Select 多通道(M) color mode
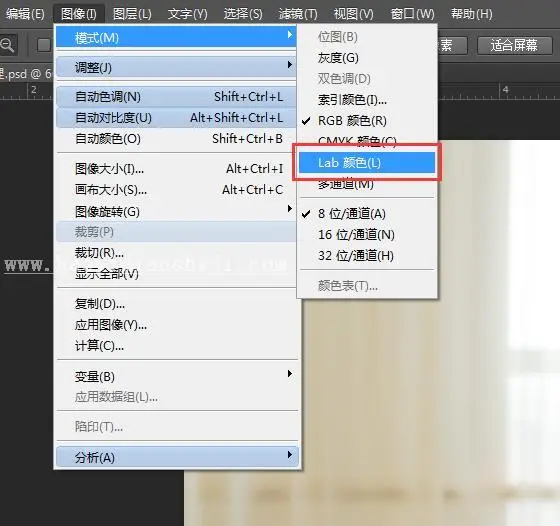This screenshot has height=526, width=560. pyautogui.click(x=367, y=185)
